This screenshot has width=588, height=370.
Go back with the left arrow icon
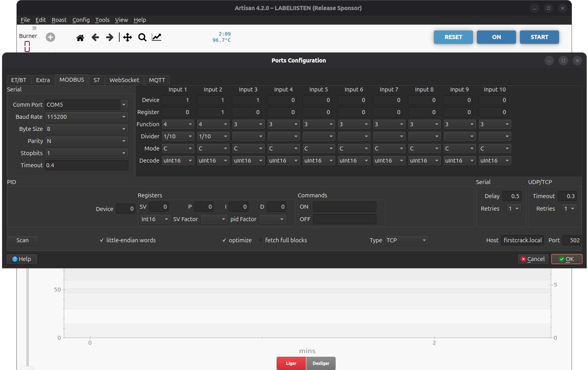[95, 38]
